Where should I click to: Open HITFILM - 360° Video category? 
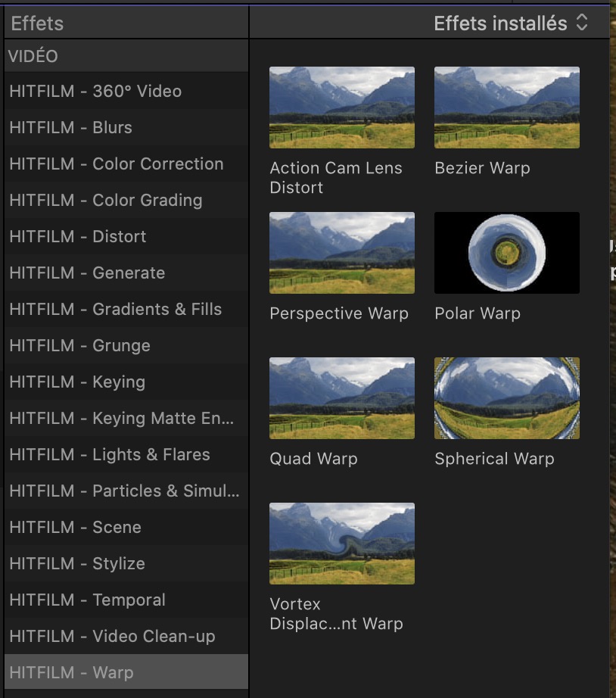pos(126,91)
